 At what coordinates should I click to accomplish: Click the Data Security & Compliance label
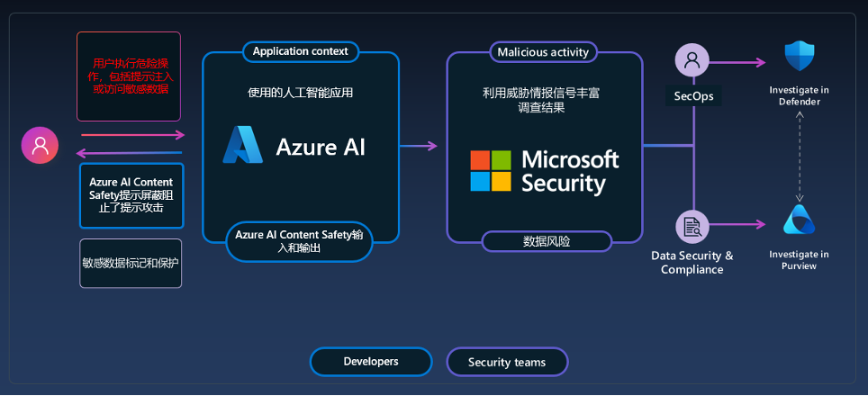pos(692,263)
